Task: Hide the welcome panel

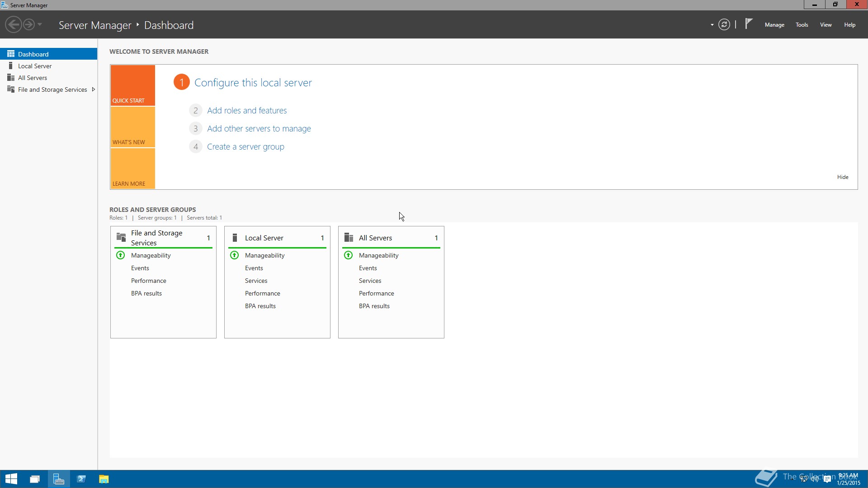Action: 843,177
